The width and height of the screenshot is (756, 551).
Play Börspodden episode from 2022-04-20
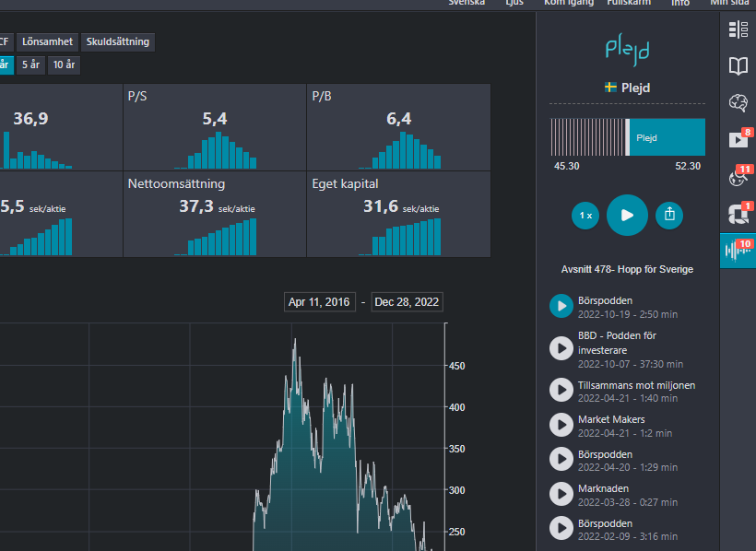[x=561, y=460]
